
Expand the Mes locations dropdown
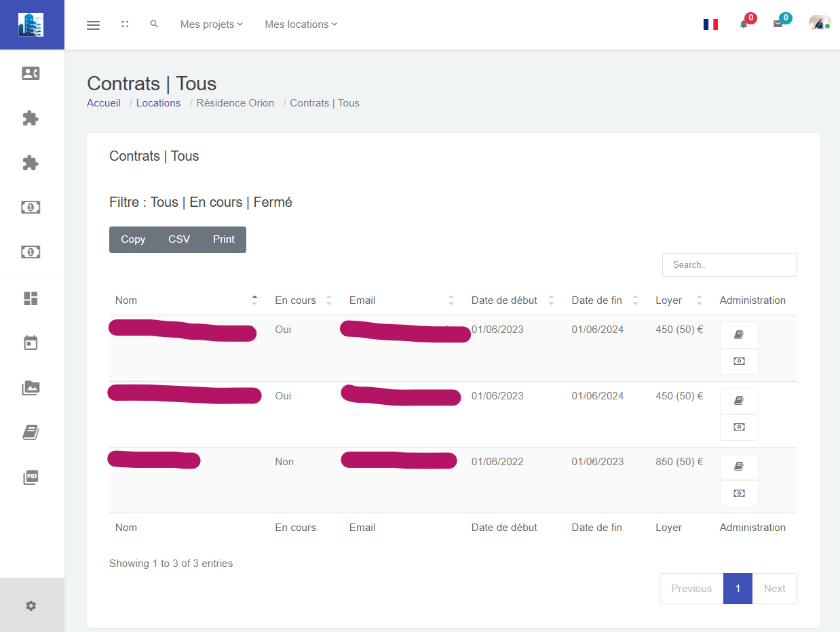coord(301,24)
